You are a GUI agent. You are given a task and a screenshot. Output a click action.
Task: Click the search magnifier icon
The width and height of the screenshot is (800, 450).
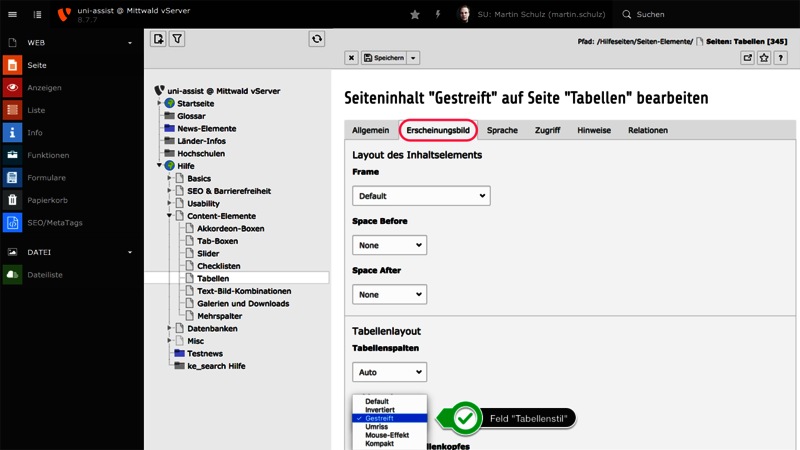coord(627,14)
